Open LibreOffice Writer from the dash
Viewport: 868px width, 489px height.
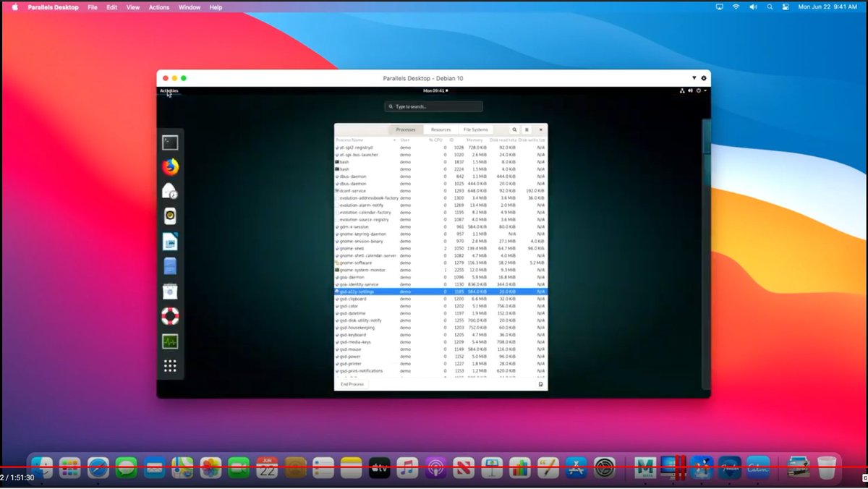170,242
